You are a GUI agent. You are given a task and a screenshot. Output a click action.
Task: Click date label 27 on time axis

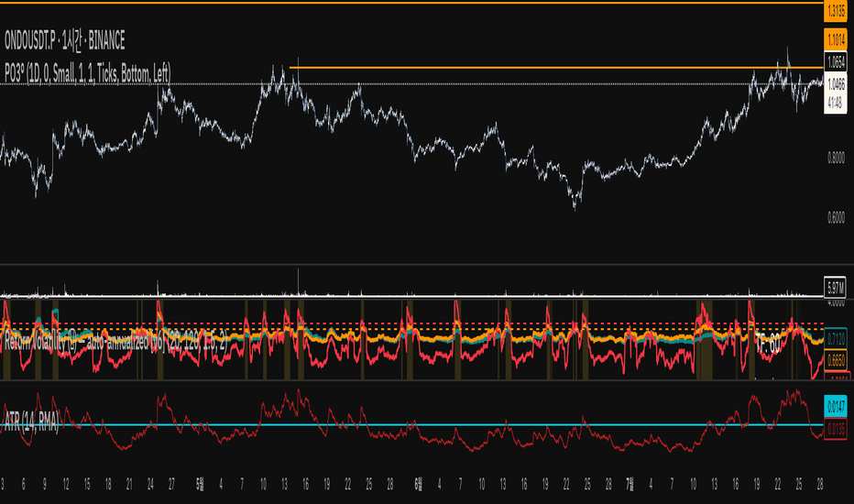[171, 484]
